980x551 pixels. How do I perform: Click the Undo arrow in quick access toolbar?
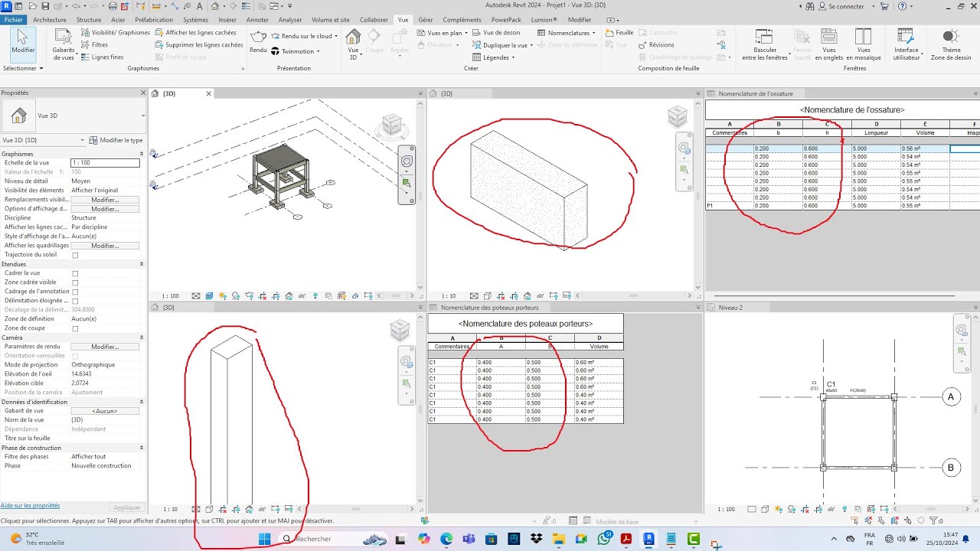pos(75,6)
